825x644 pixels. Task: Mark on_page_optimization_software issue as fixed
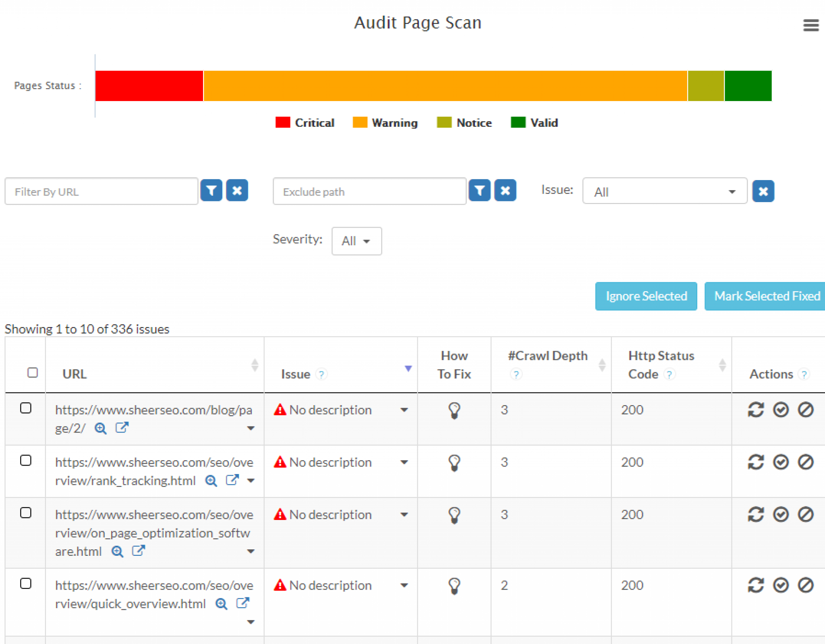pos(781,514)
